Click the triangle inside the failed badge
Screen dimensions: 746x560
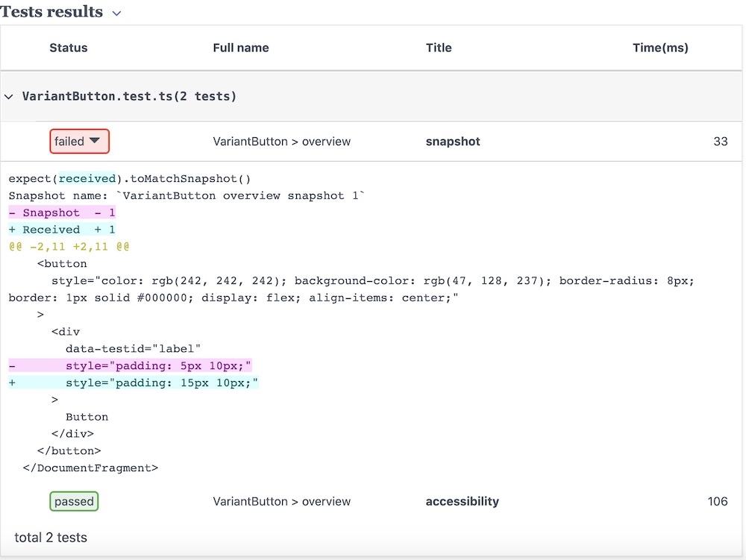(95, 140)
